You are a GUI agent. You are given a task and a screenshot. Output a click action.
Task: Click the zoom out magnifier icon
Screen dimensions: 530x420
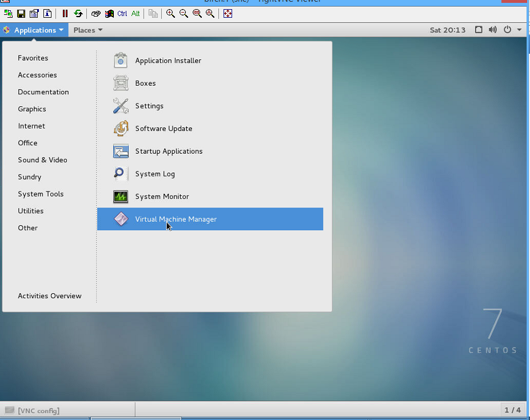coord(184,14)
